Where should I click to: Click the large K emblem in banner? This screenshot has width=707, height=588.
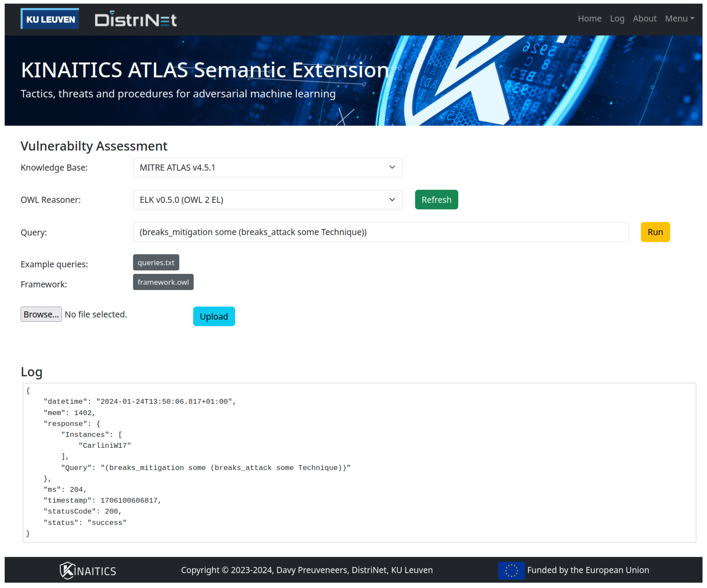[x=478, y=81]
